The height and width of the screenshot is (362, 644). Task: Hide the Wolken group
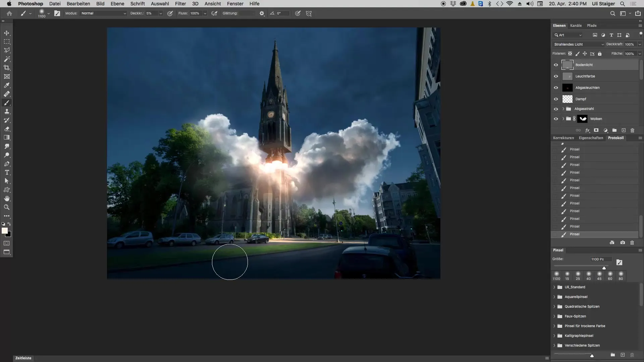pyautogui.click(x=556, y=119)
